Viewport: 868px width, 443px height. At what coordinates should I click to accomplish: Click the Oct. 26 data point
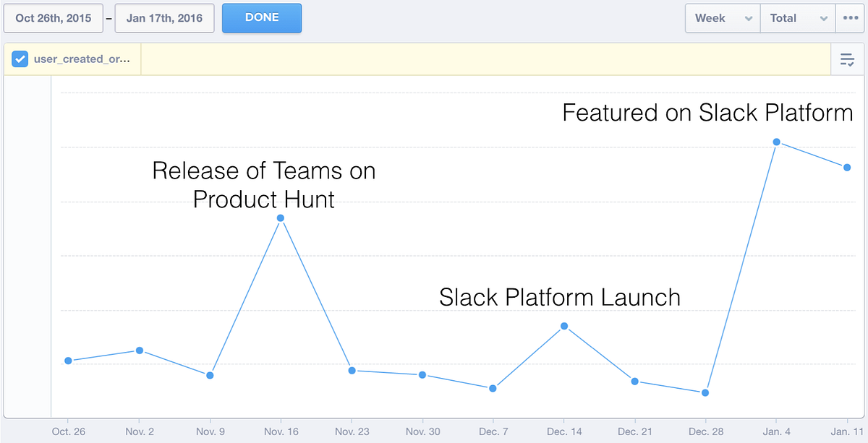[68, 361]
